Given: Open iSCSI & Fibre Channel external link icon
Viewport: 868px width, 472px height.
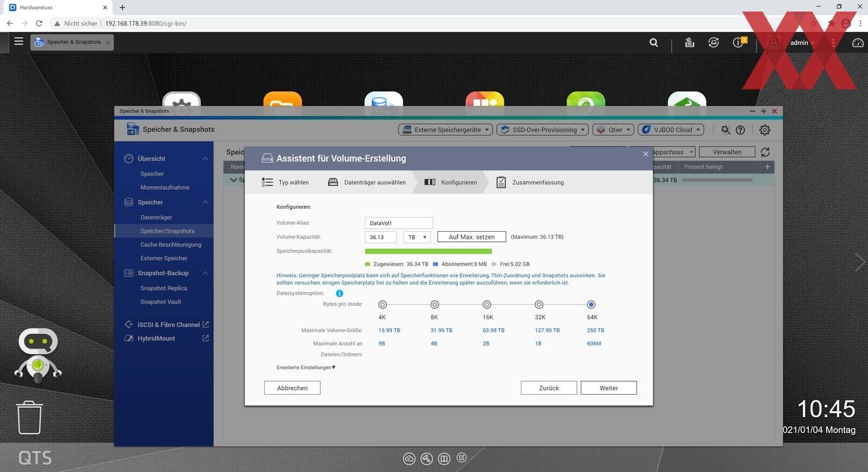Looking at the screenshot, I should tap(206, 324).
